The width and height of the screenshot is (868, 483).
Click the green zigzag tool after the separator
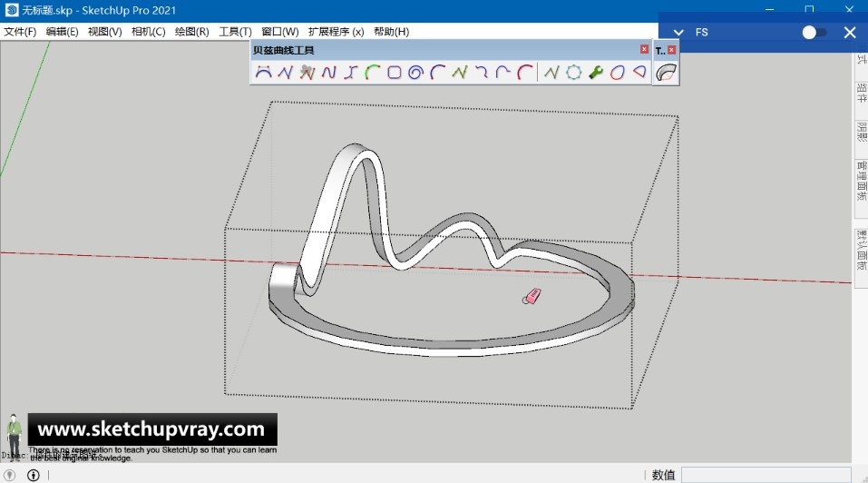[551, 73]
